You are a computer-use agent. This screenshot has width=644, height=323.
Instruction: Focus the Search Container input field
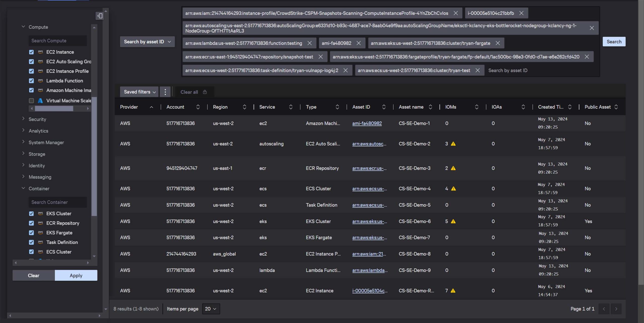58,202
